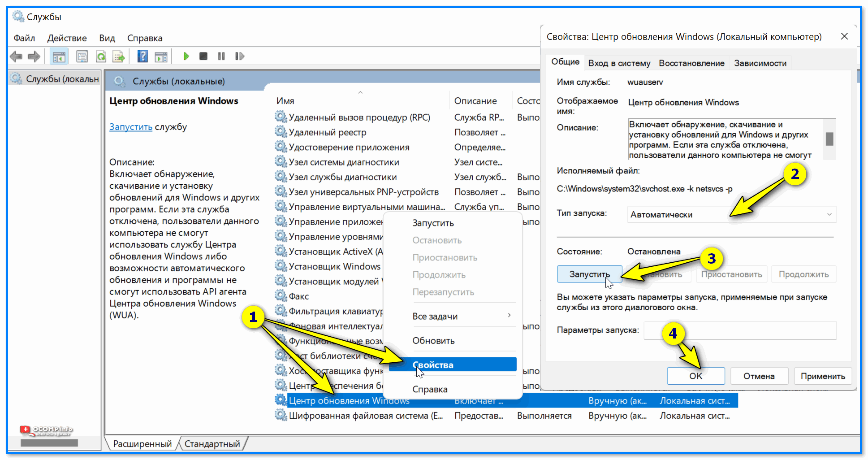Click gear icon of Шифрованная файловая система
Viewport: 868px width, 460px height.
[x=281, y=415]
